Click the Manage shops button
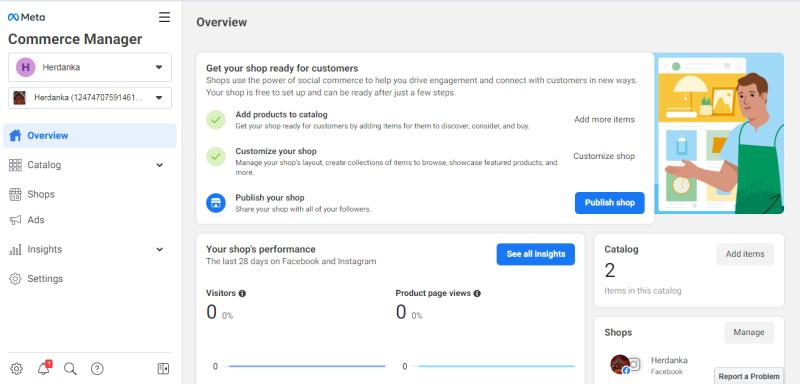800x384 pixels. tap(749, 332)
